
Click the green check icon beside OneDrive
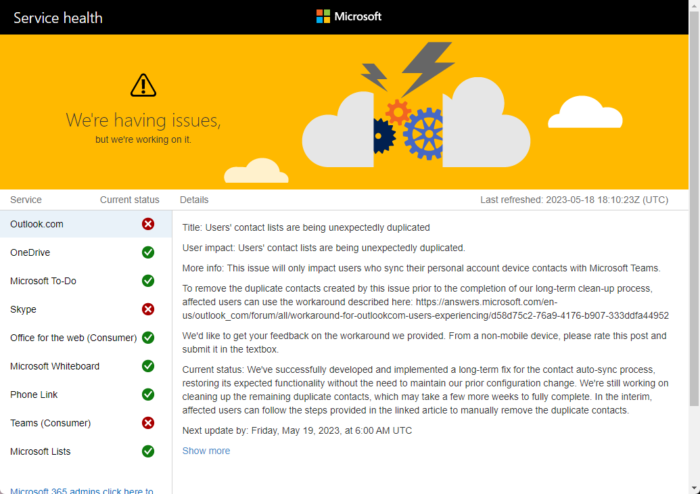coord(148,253)
